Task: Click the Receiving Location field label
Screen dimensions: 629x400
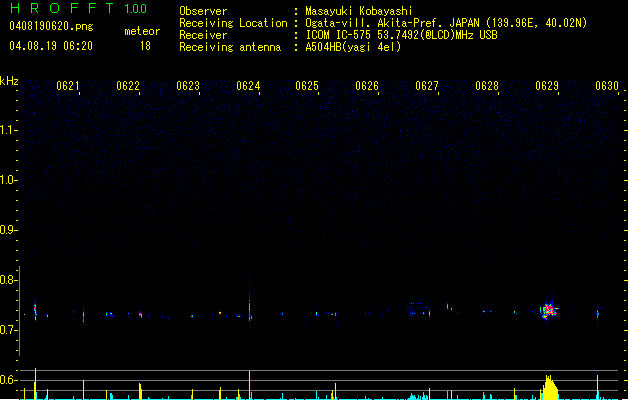Action: click(233, 23)
